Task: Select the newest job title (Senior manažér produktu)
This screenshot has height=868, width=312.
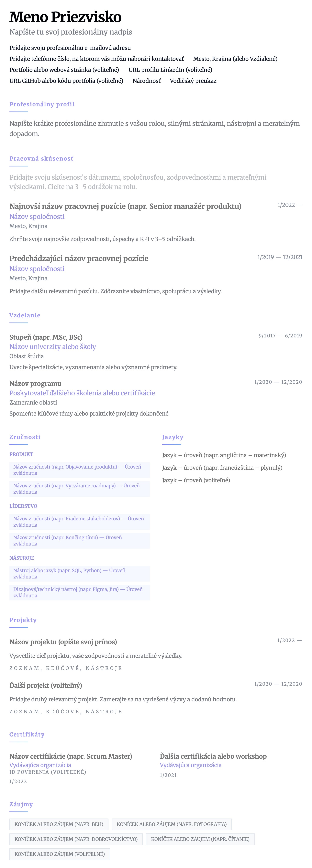Action: point(125,206)
